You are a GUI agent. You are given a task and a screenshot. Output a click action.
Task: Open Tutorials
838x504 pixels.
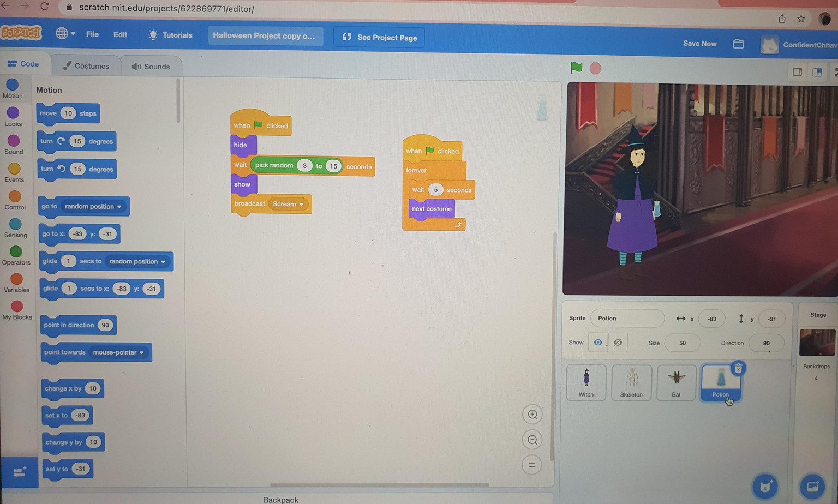click(170, 35)
